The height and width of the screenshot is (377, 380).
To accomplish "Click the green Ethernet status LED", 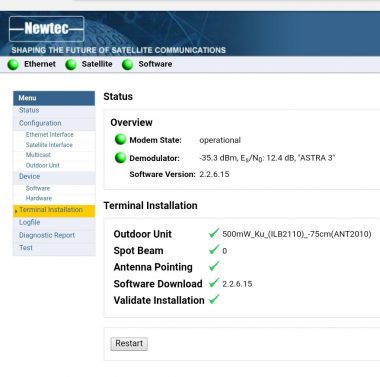I will (13, 64).
